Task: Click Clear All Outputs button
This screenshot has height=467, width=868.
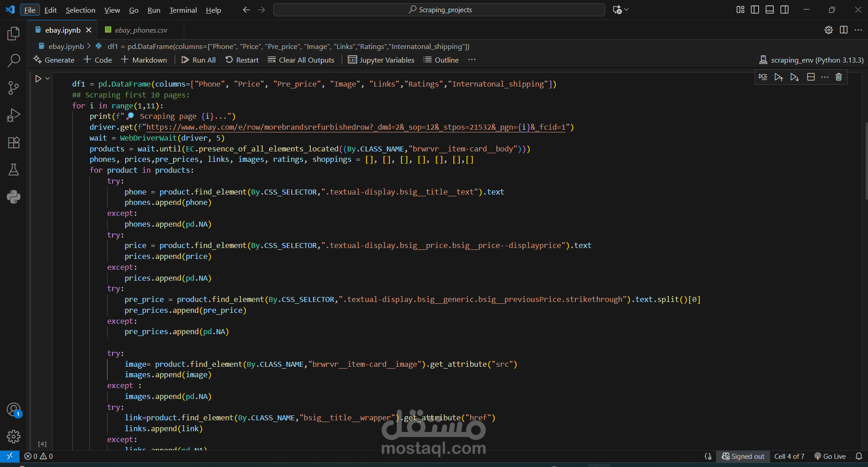Action: (x=301, y=60)
